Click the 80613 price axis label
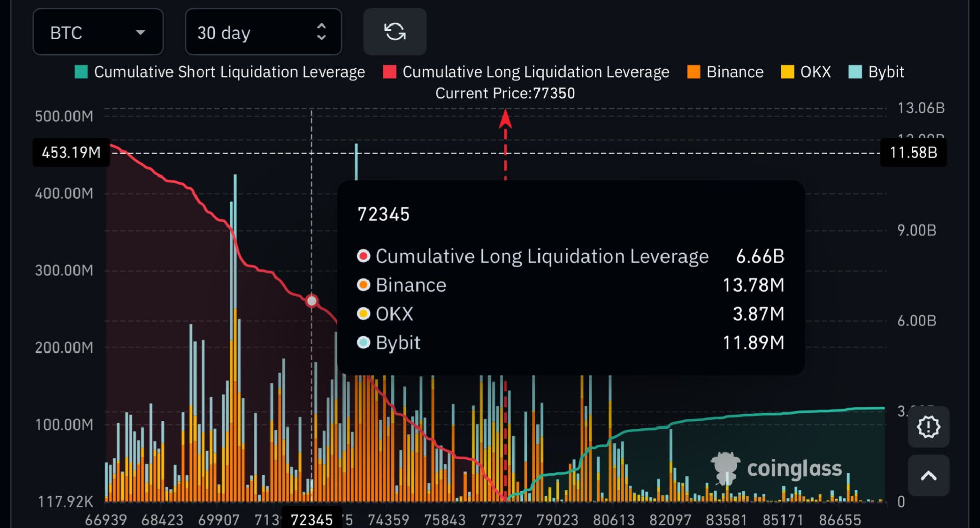 [614, 520]
